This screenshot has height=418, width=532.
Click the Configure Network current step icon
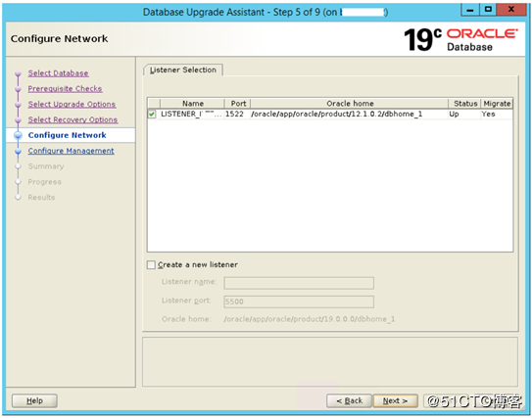19,136
